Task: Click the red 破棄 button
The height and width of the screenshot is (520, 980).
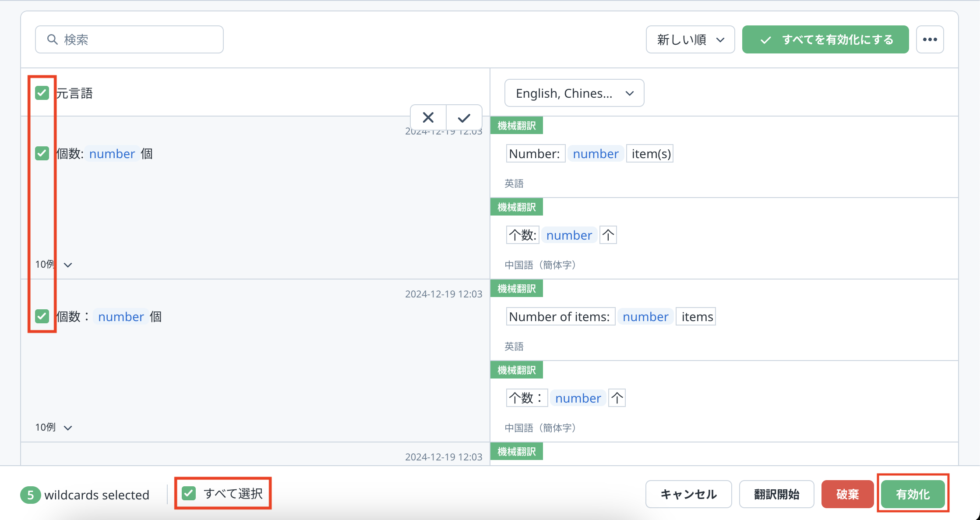Action: 847,494
